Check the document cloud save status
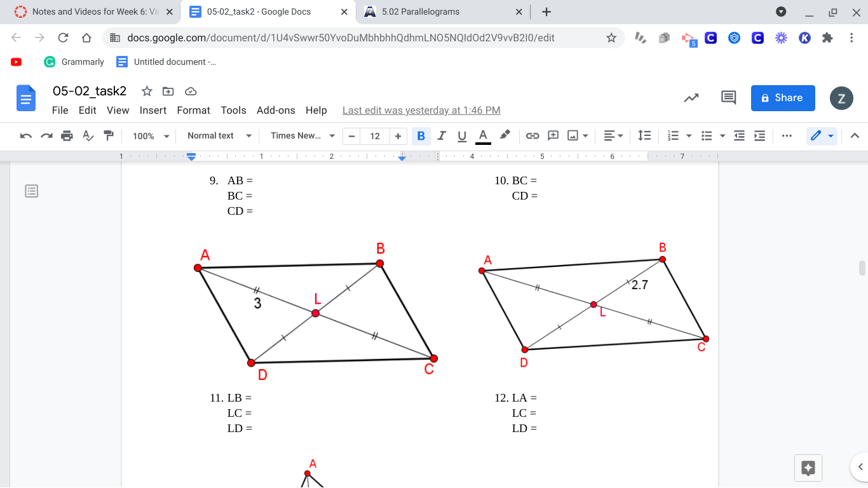Image resolution: width=868 pixels, height=488 pixels. [190, 91]
